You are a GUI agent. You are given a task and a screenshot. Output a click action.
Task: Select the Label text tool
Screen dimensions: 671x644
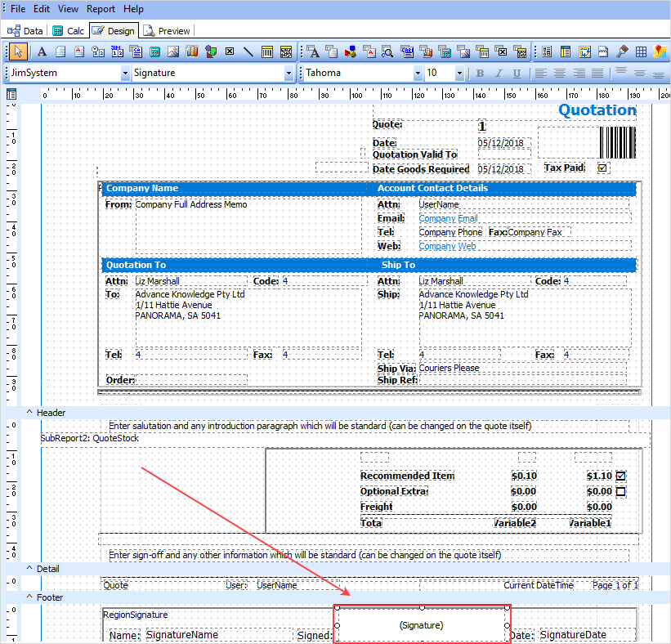[x=41, y=51]
